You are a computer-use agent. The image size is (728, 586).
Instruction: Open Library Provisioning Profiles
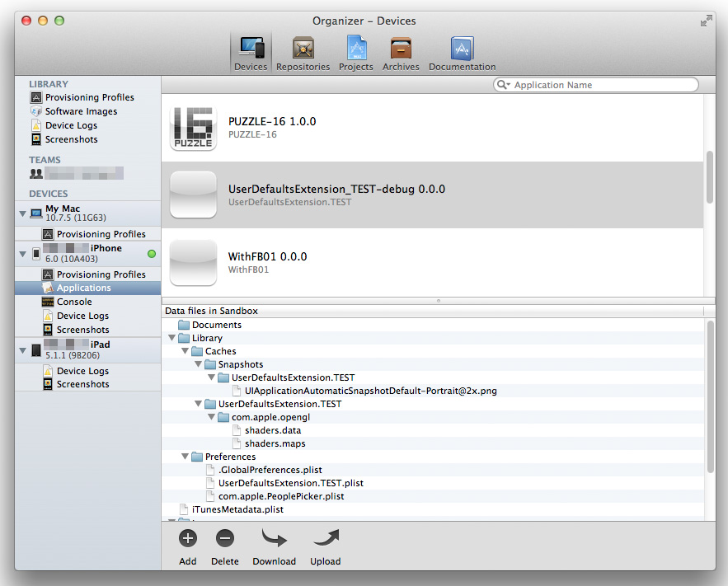click(x=82, y=97)
